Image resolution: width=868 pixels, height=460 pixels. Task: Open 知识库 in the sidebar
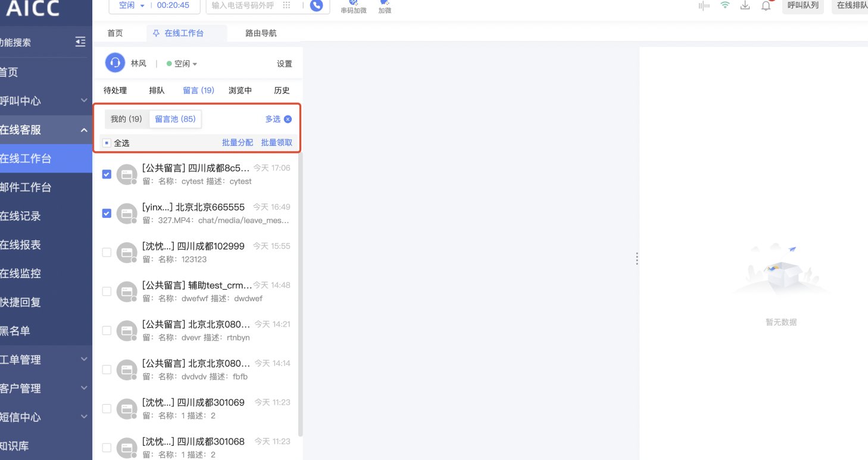[46, 446]
